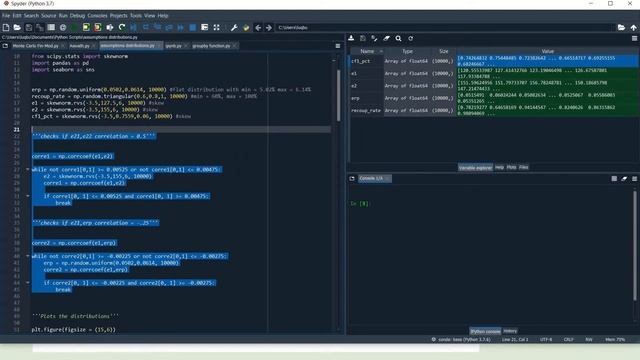Open the Edit menu
The image size is (640, 360).
tap(17, 16)
